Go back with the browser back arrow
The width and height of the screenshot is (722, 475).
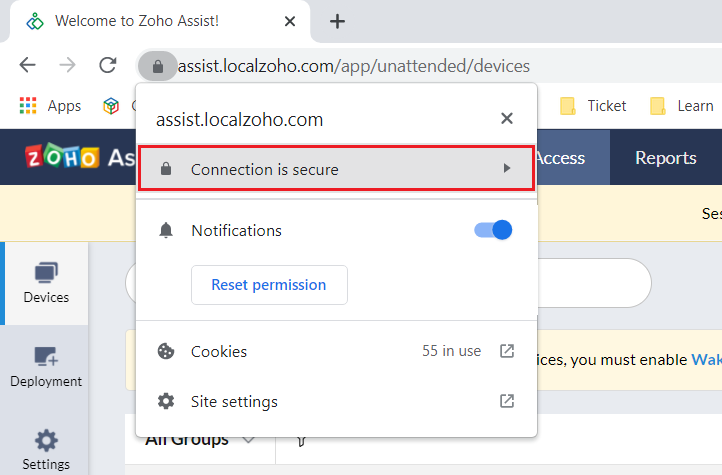click(28, 65)
